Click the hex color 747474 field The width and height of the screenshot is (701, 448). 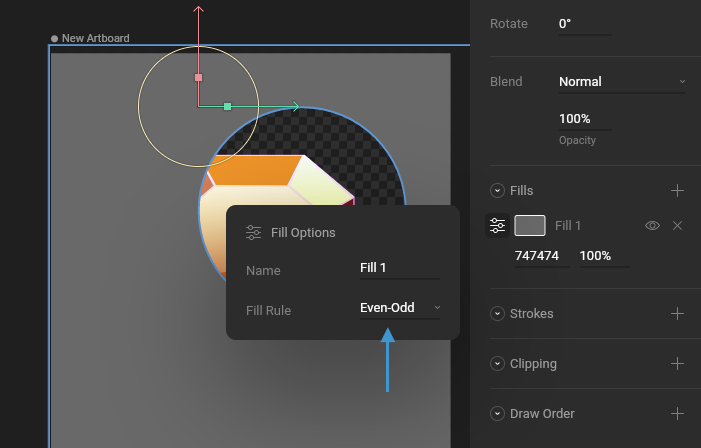coord(542,256)
